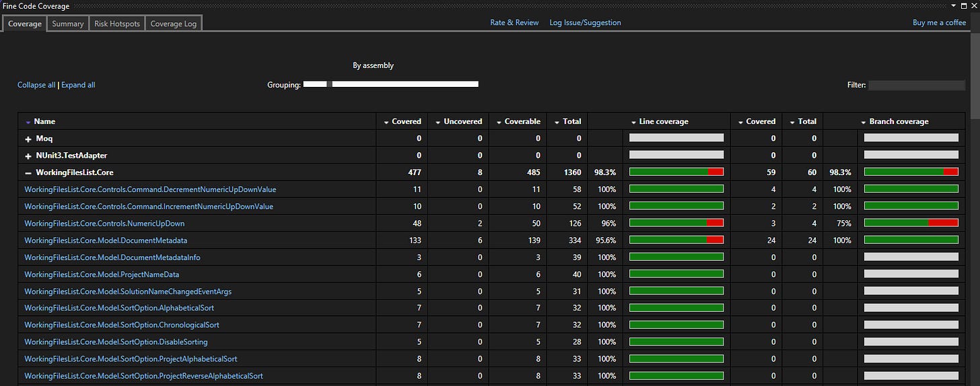Switch to the Coverage tab

[x=25, y=24]
